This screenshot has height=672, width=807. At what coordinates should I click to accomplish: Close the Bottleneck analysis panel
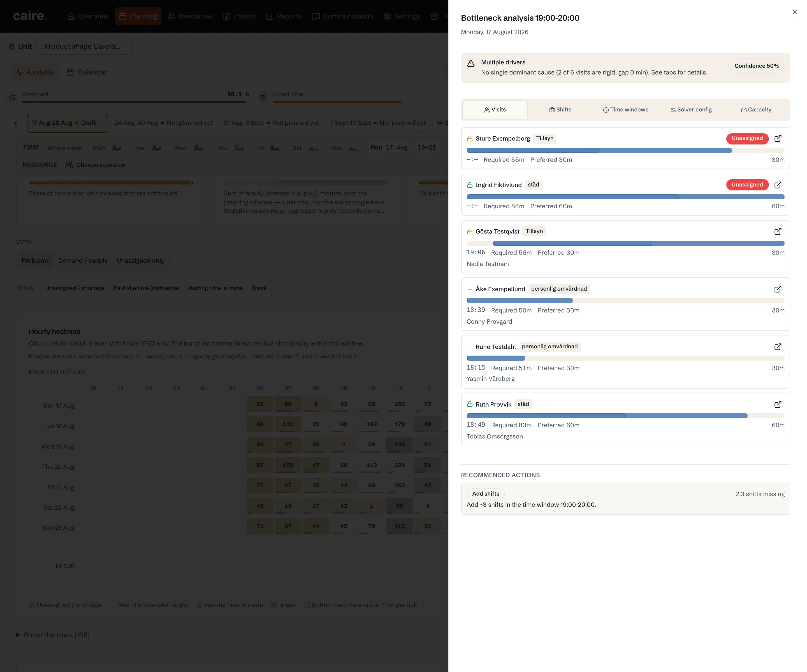coord(795,12)
